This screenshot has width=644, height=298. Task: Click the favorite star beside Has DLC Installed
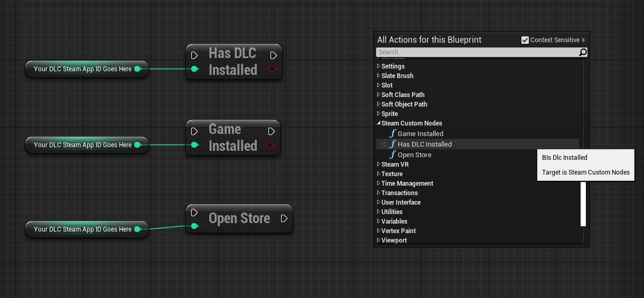pyautogui.click(x=384, y=145)
